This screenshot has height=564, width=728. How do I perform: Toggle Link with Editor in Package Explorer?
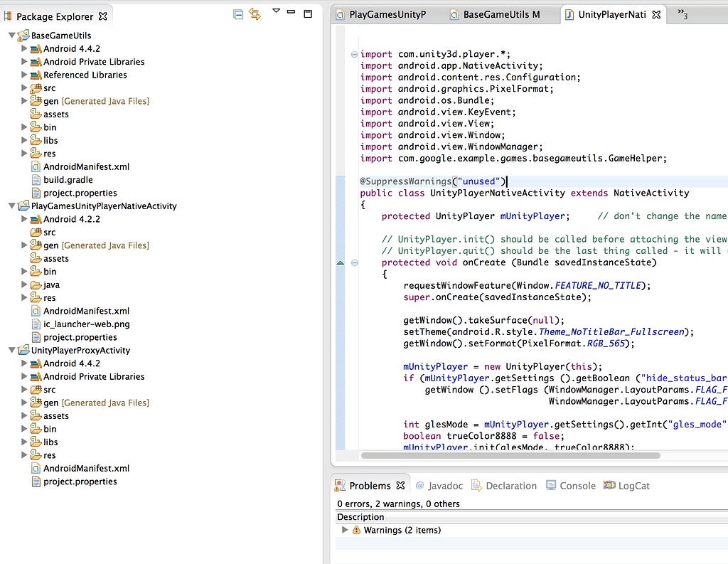coord(256,14)
